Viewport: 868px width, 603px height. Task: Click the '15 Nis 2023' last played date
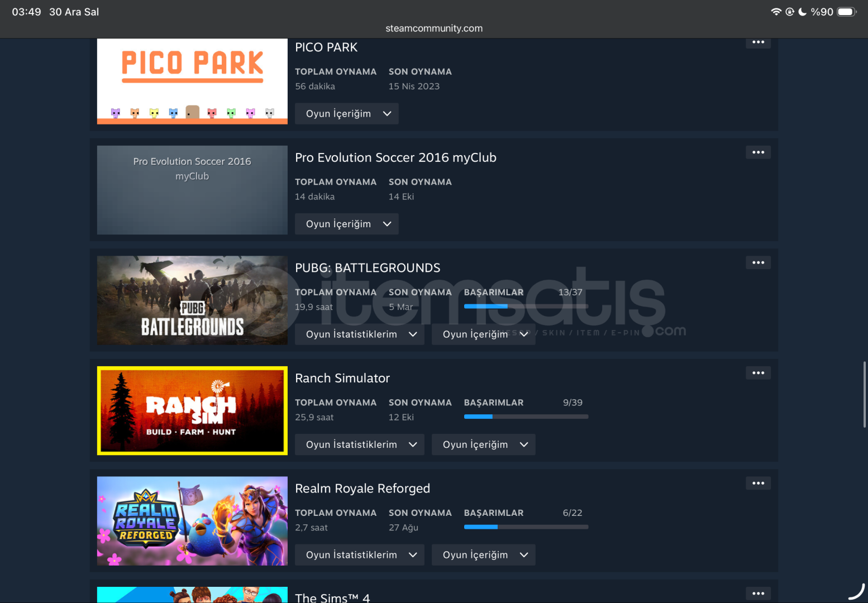(414, 86)
